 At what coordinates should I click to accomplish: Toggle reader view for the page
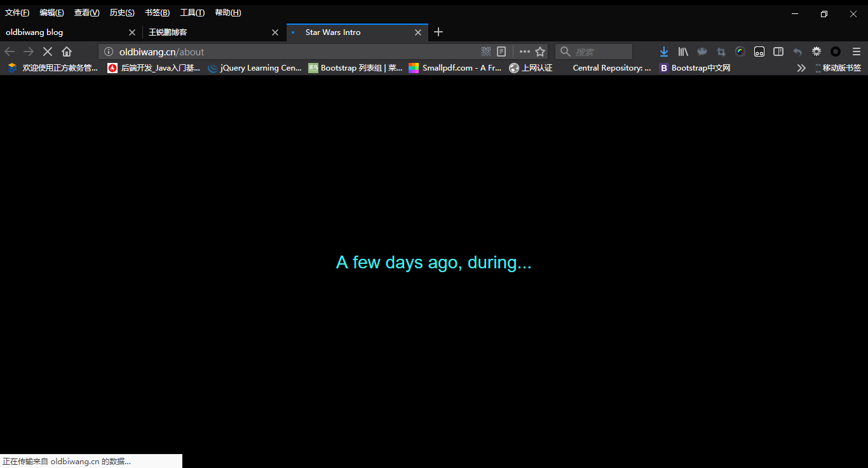click(501, 52)
